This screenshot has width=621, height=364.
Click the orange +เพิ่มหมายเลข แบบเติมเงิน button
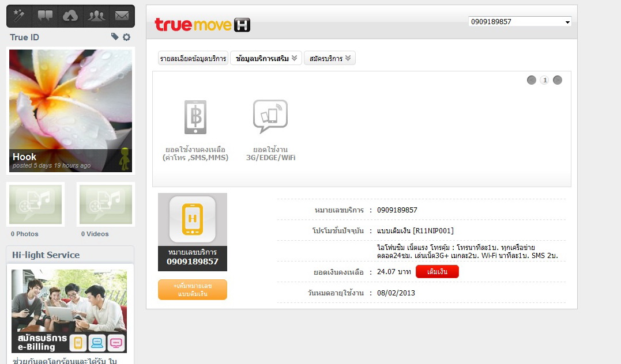pos(193,290)
